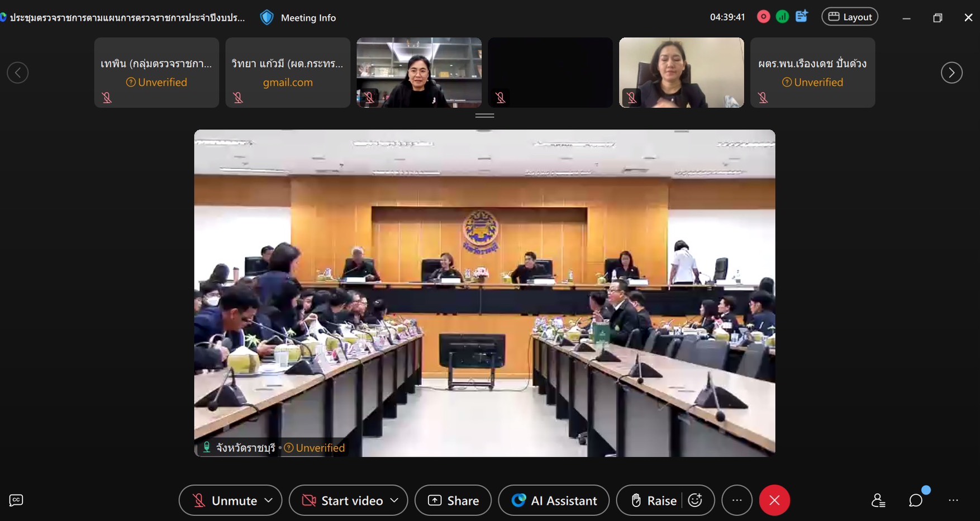Open the chat panel icon

pos(916,500)
